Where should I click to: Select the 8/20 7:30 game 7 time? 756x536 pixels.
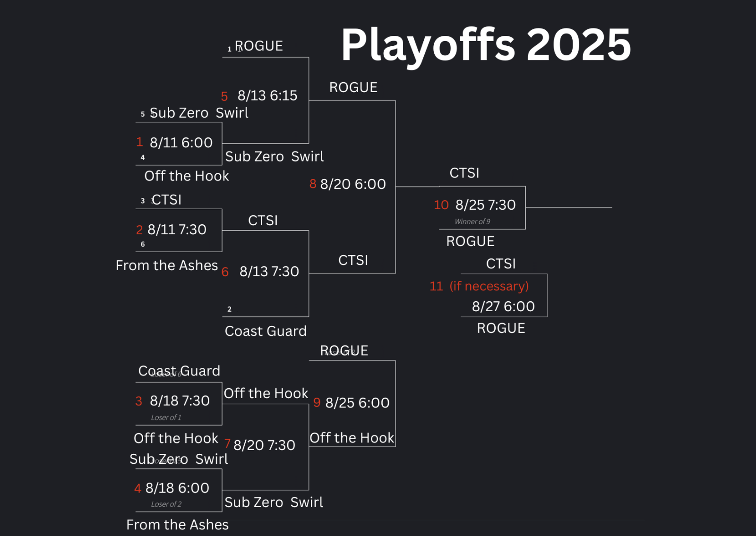pos(264,445)
